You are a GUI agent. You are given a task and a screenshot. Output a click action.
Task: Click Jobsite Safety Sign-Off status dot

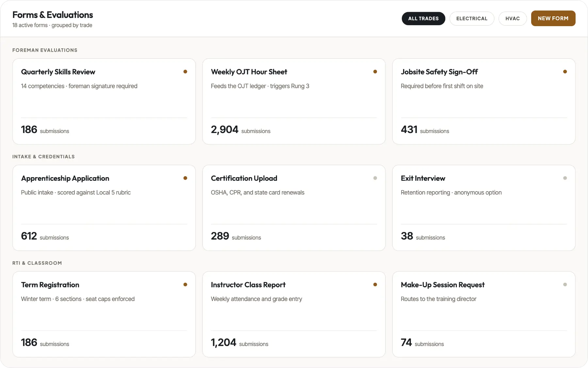click(565, 72)
